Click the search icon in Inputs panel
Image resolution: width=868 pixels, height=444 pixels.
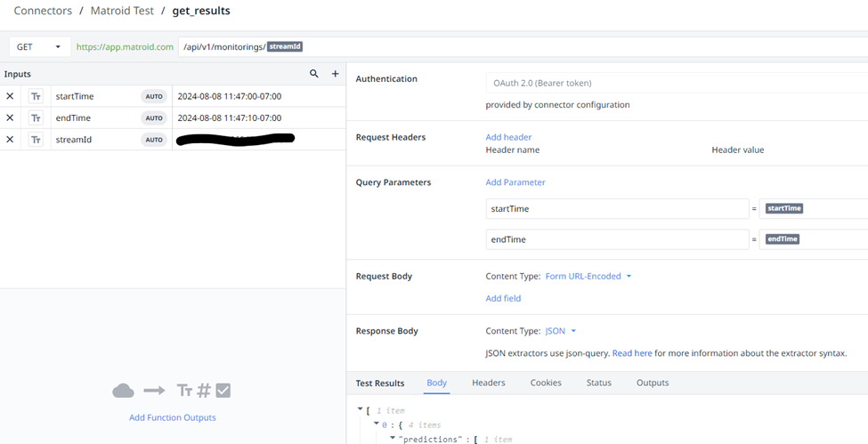(x=314, y=74)
